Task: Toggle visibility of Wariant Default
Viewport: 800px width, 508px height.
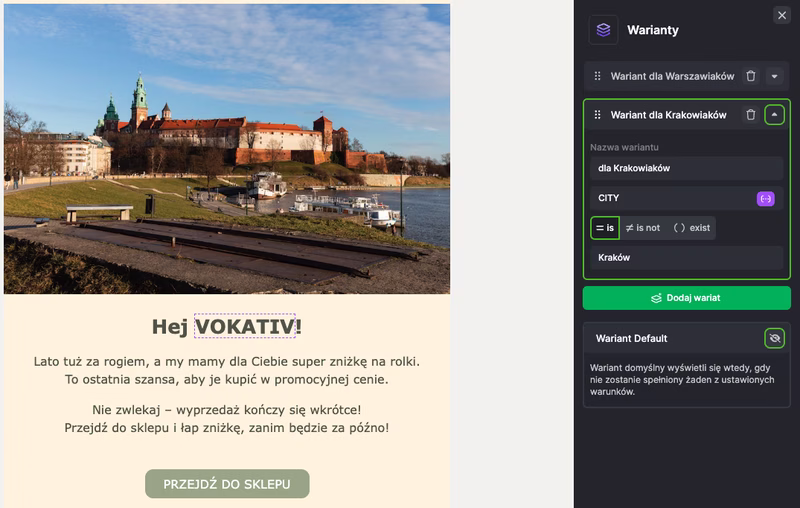Action: pos(774,338)
